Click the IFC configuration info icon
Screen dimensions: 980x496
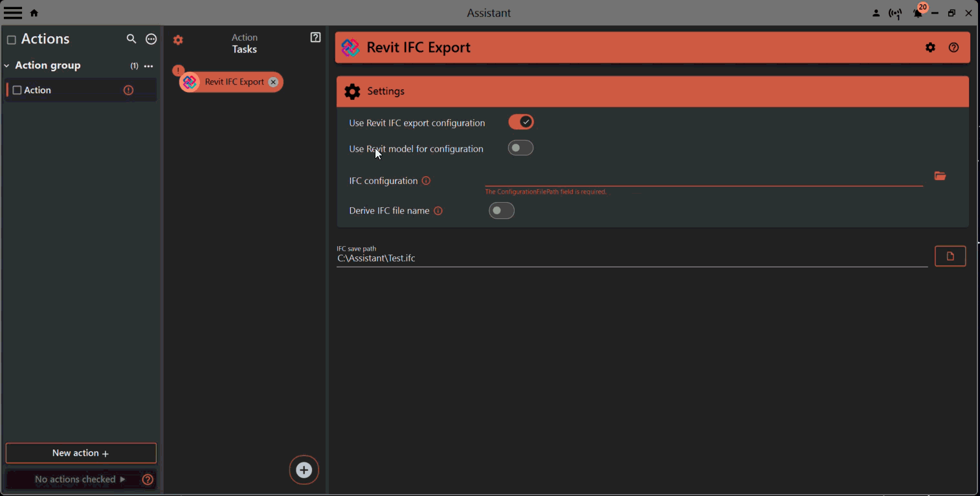coord(426,181)
